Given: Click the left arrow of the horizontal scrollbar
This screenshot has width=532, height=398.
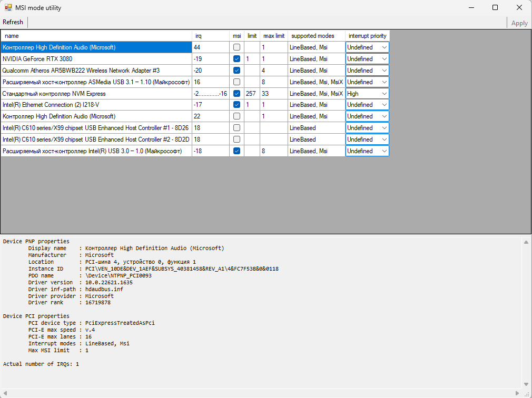Looking at the screenshot, I should tap(5, 393).
